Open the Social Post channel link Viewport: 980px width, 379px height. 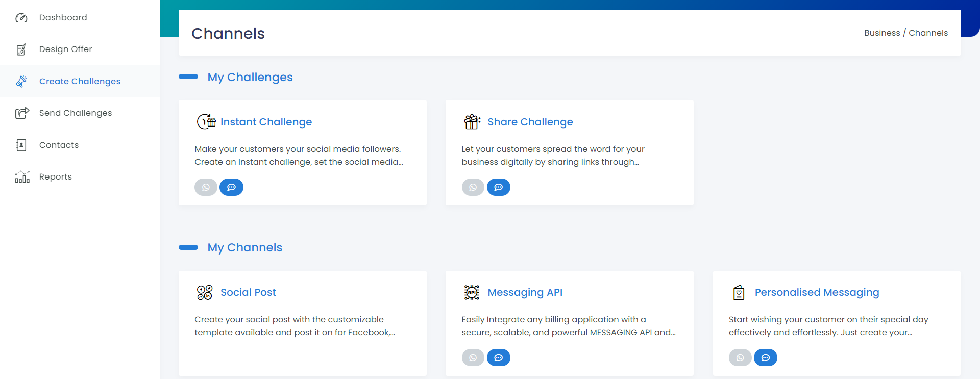[x=248, y=292]
